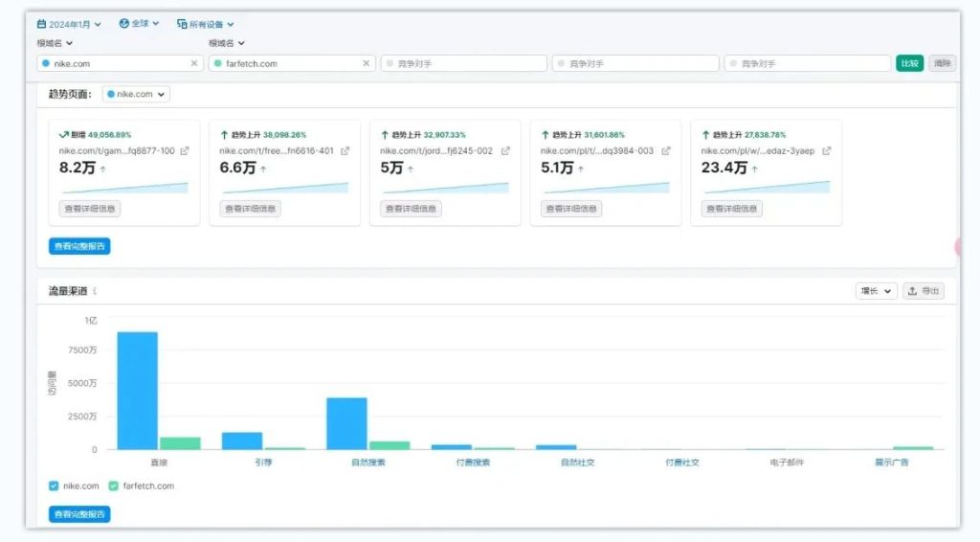
Task: Open the 增长 dropdown in traffic channels
Action: (877, 291)
